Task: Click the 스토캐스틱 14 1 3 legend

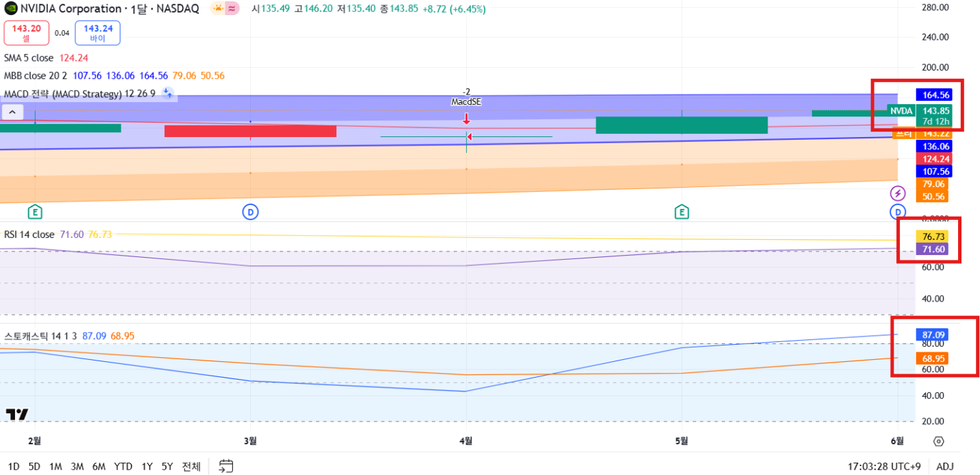Action: (40, 336)
